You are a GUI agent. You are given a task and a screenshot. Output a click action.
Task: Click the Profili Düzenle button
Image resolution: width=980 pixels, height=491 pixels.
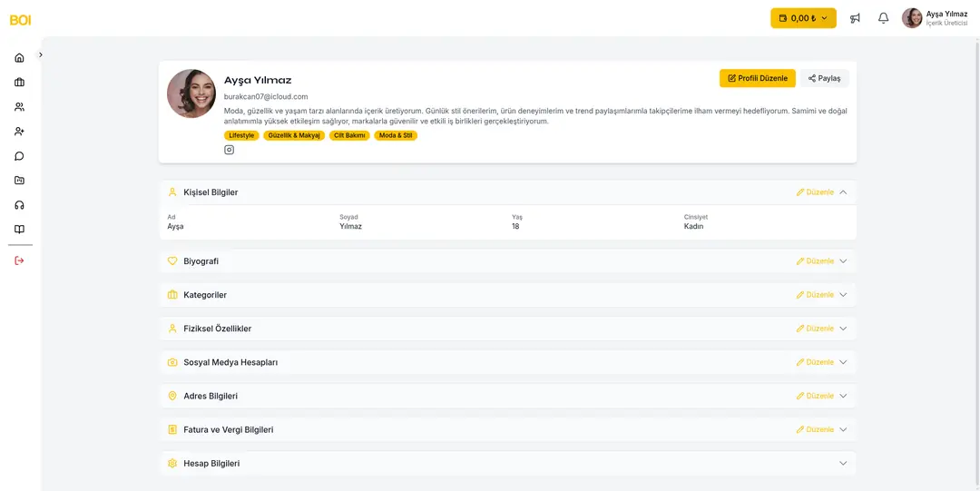[x=757, y=78]
